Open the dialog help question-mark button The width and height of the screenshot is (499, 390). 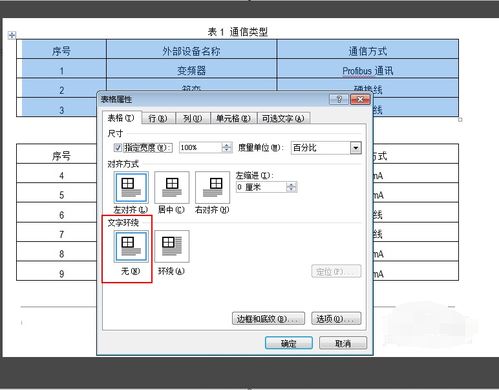coord(339,99)
